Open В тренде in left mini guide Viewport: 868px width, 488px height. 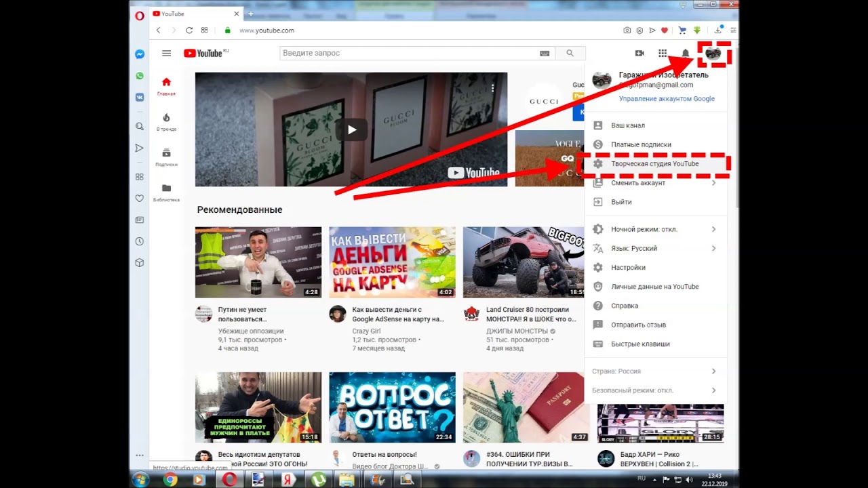click(166, 122)
